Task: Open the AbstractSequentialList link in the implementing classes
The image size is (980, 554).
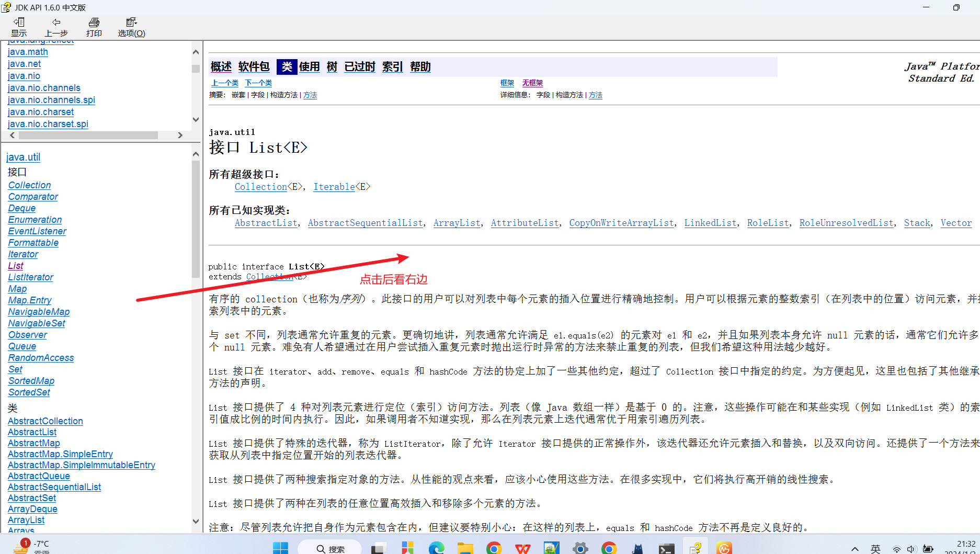Action: point(365,223)
